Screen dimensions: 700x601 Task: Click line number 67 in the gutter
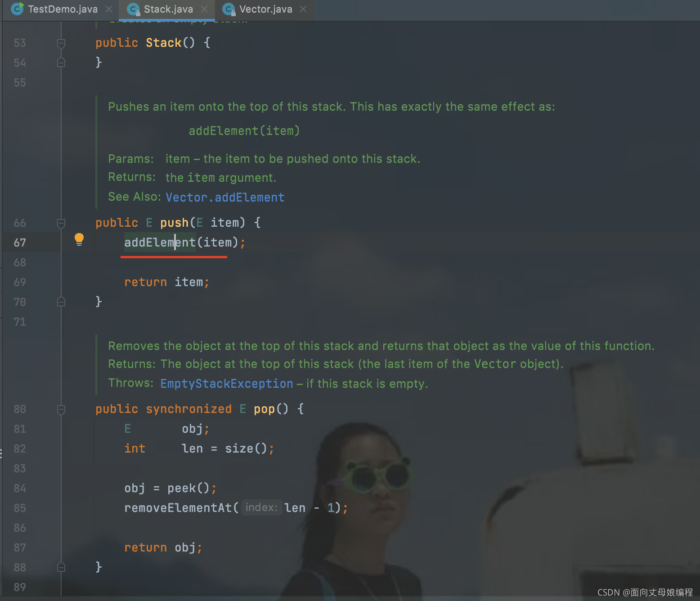click(20, 243)
